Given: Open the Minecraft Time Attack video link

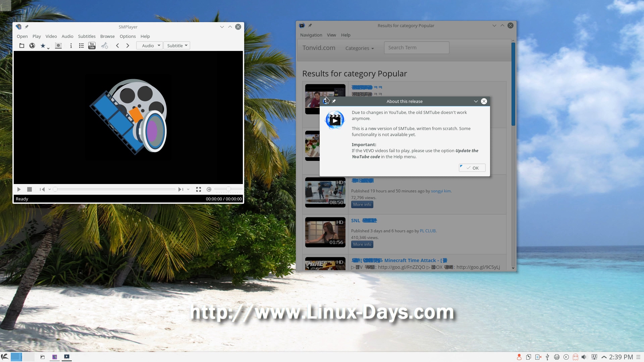Looking at the screenshot, I should (399, 260).
